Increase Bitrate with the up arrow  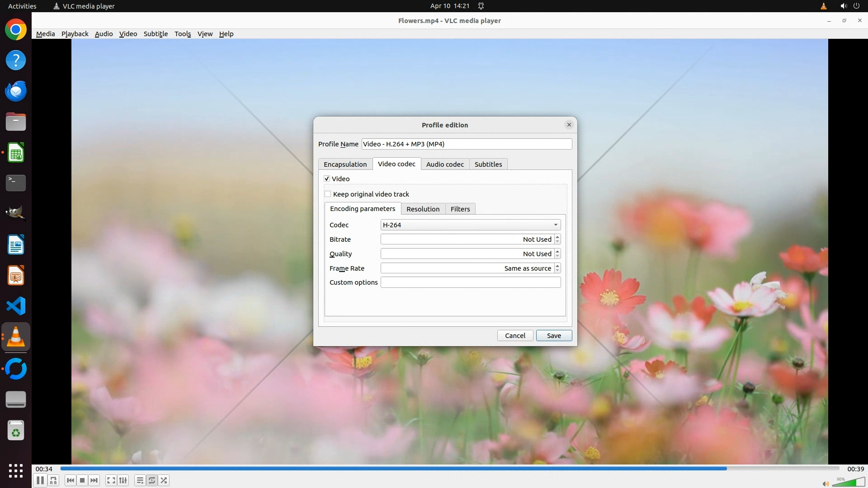click(557, 237)
